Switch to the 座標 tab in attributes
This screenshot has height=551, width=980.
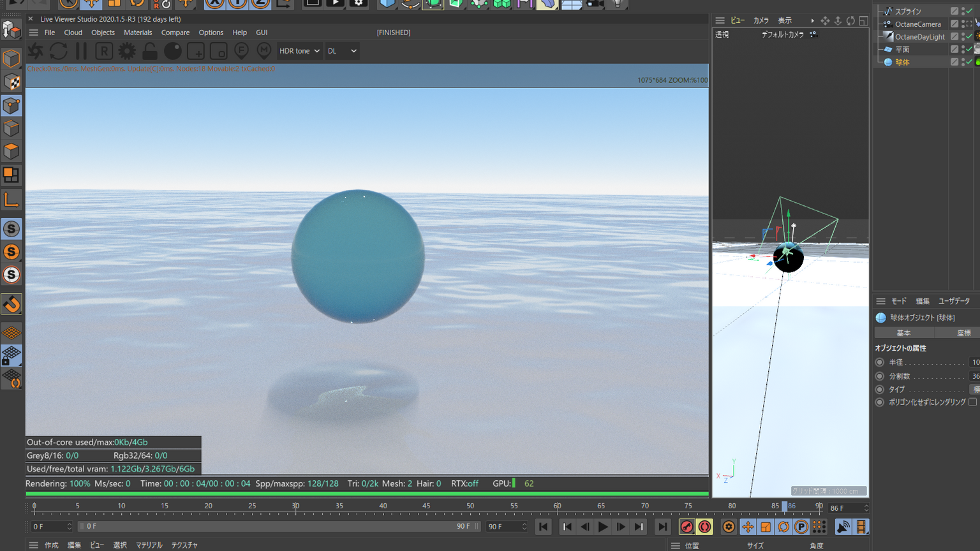point(963,333)
